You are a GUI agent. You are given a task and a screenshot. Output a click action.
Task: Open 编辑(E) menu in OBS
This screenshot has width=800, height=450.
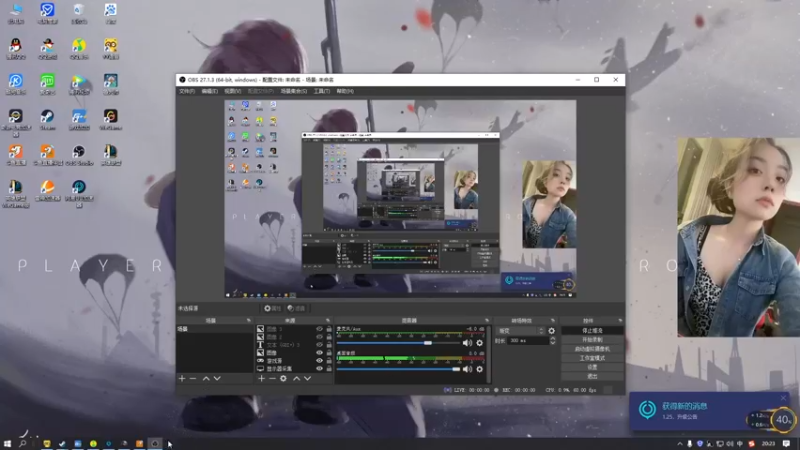(209, 91)
